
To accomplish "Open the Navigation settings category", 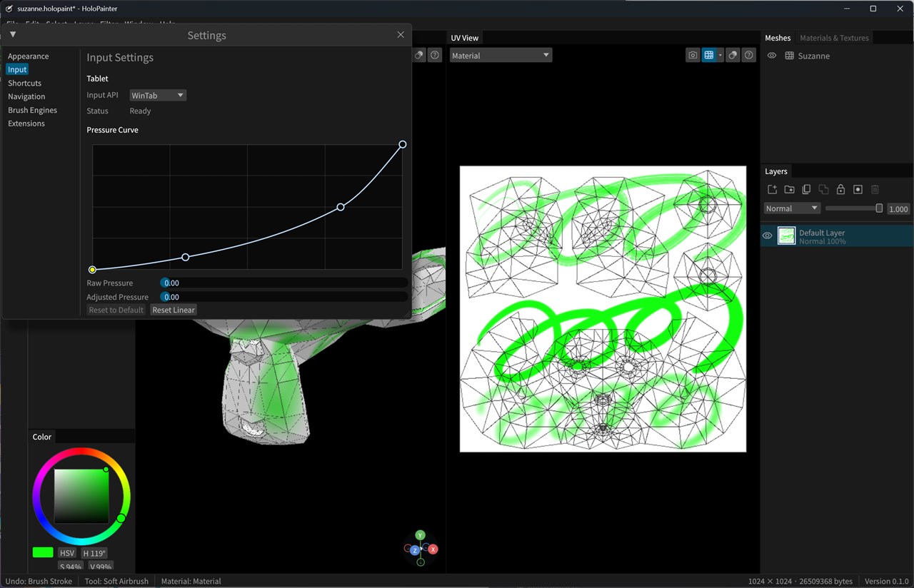I will coord(26,96).
